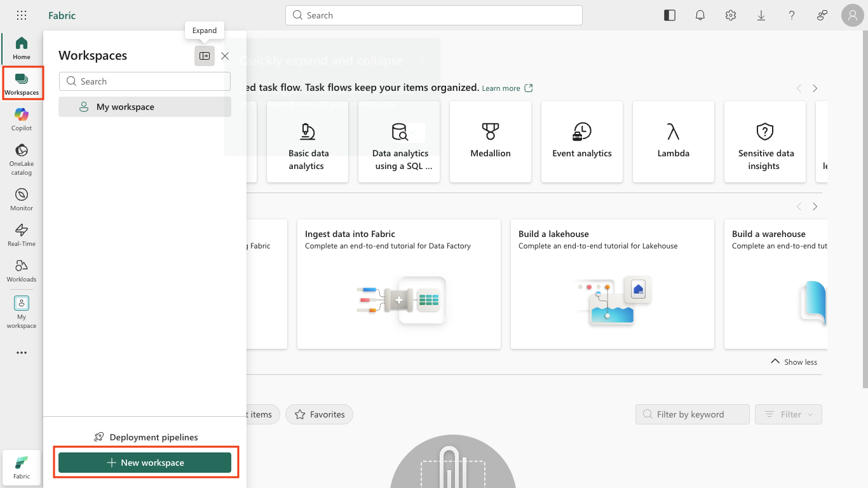Open Deployment pipelines

[146, 437]
